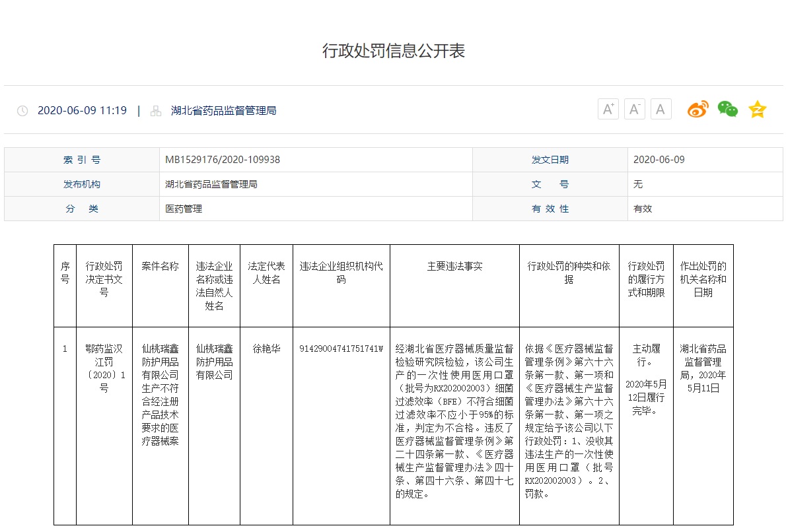This screenshot has height=532, width=786.
Task: Click the 有效性 label cell
Action: [x=550, y=209]
